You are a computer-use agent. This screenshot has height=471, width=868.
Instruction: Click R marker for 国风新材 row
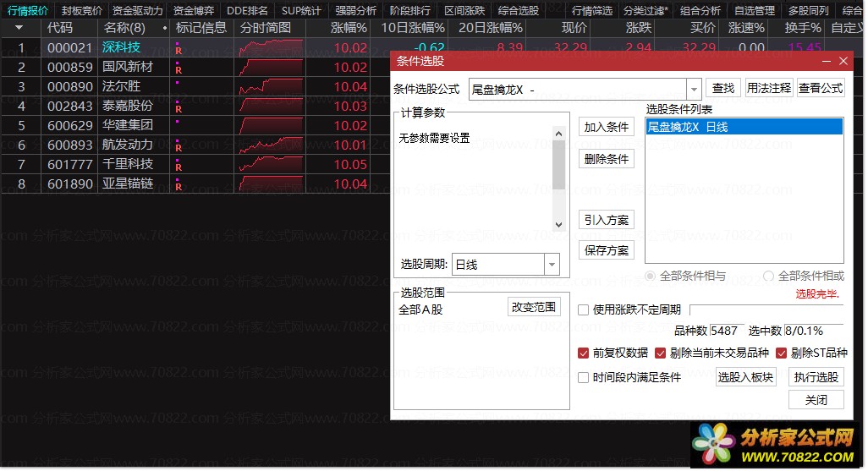(179, 69)
